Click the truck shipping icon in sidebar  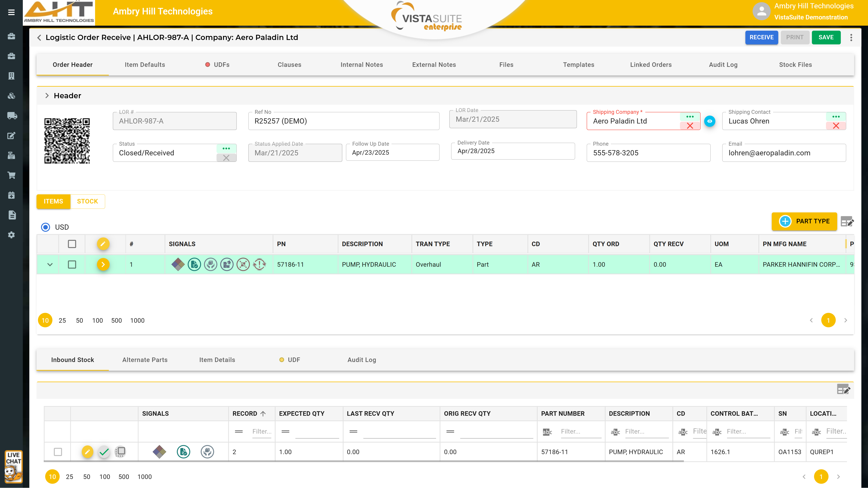12,116
